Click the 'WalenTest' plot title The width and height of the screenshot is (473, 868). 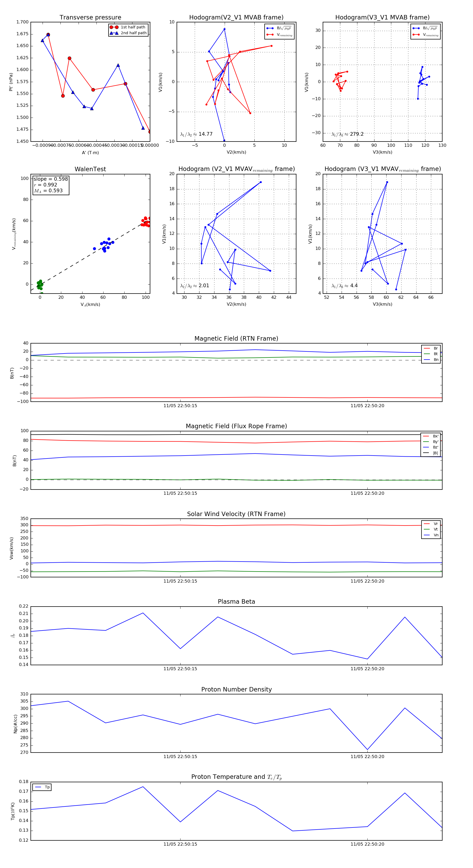click(x=90, y=169)
